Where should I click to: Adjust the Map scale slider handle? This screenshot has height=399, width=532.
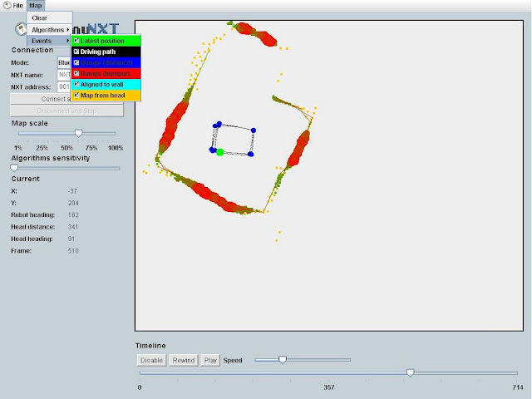(78, 133)
